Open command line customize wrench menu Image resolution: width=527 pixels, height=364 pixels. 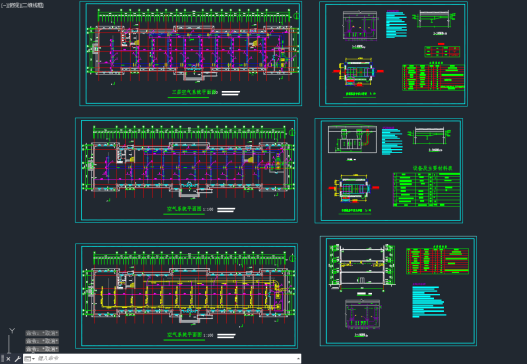(x=17, y=359)
